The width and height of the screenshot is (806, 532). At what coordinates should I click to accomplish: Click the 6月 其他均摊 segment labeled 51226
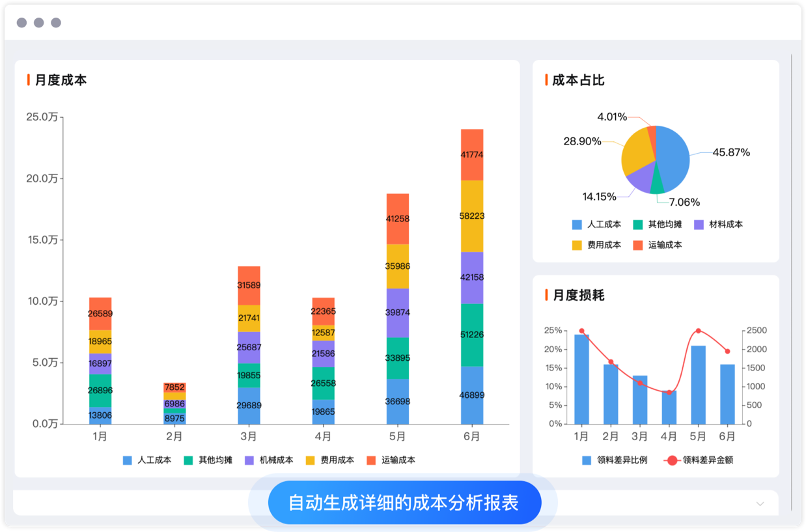[x=472, y=335]
